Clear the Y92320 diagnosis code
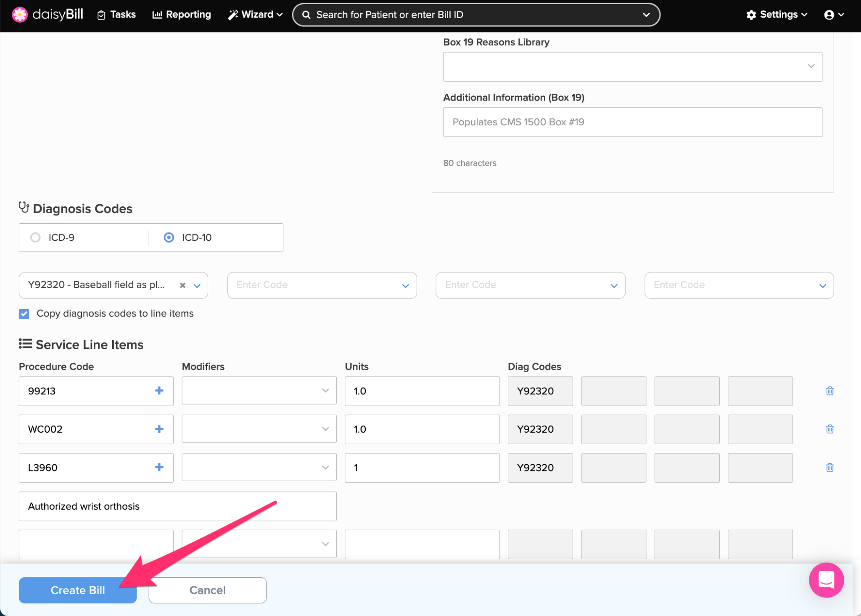Viewport: 861px width, 616px height. click(x=182, y=285)
